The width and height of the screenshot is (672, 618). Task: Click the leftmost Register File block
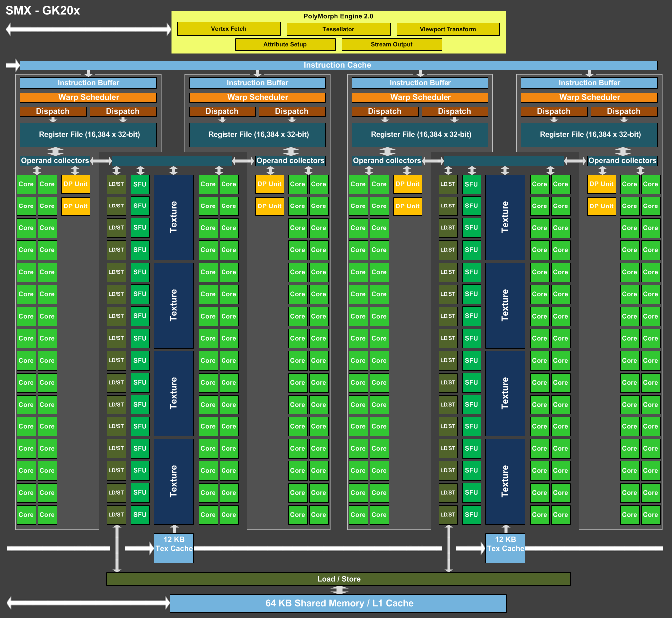(x=88, y=135)
